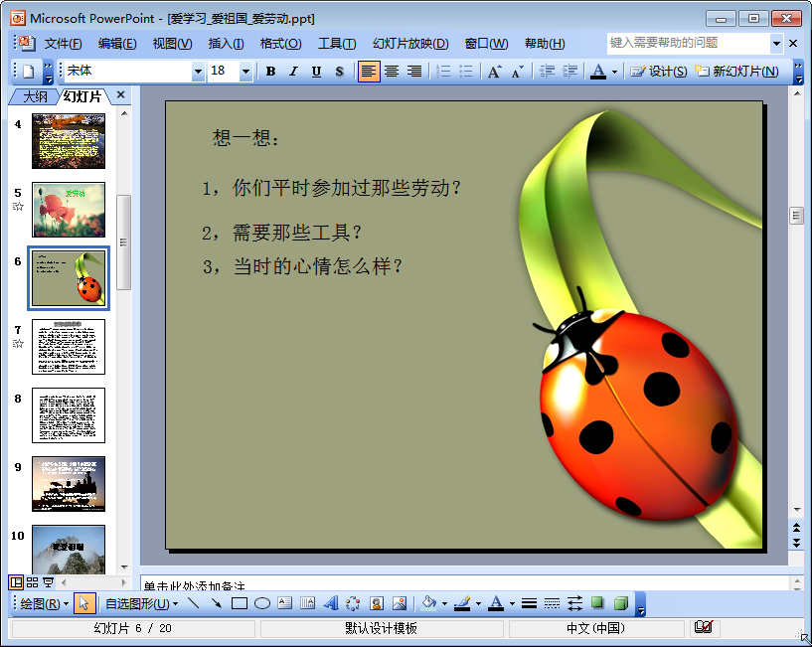Select the Oval drawing tool
This screenshot has width=812, height=647.
coord(262,603)
